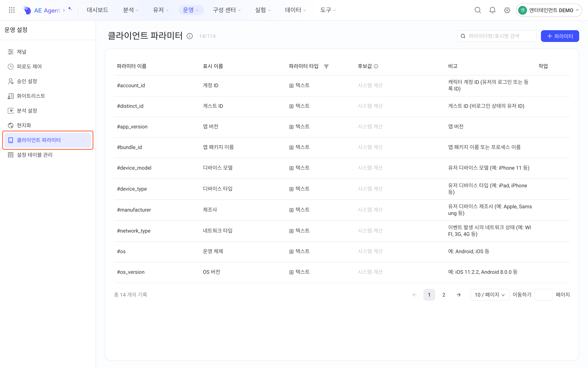
Task: Click the #os_version parameter name
Action: pyautogui.click(x=130, y=272)
